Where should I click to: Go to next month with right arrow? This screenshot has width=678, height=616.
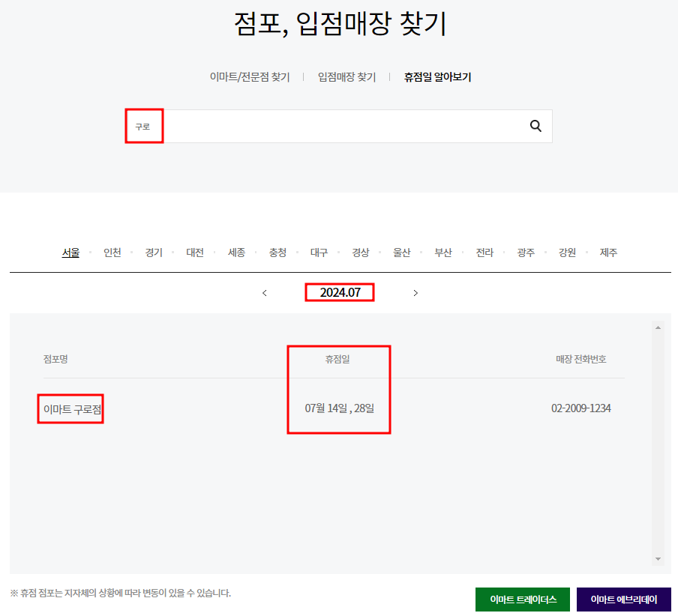[x=415, y=293]
